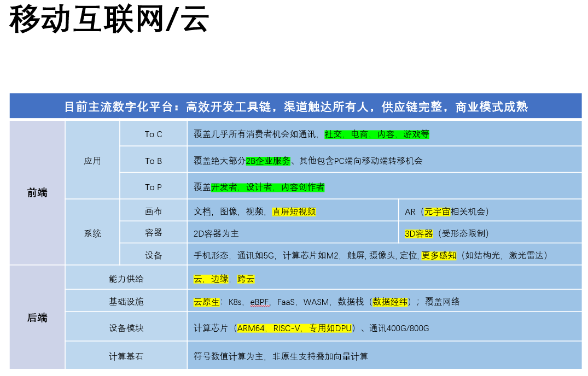This screenshot has width=588, height=376.
Task: Click the 前端 row header cell
Action: 37,192
